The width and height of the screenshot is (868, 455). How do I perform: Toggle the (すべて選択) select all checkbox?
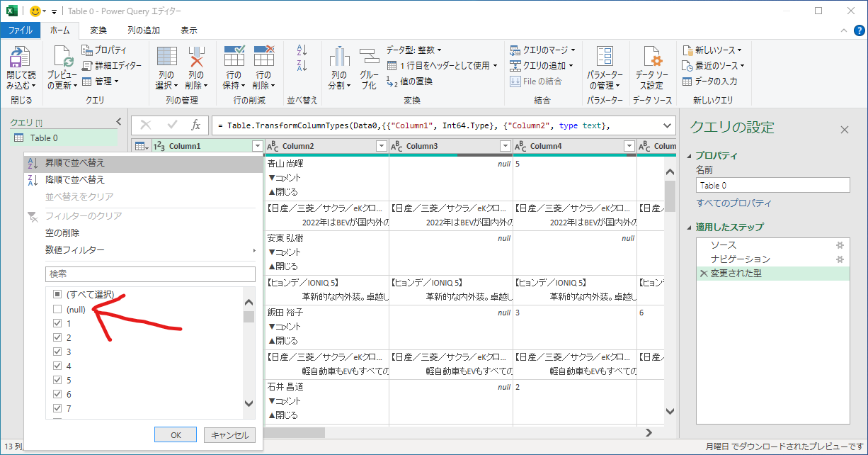[x=57, y=294]
